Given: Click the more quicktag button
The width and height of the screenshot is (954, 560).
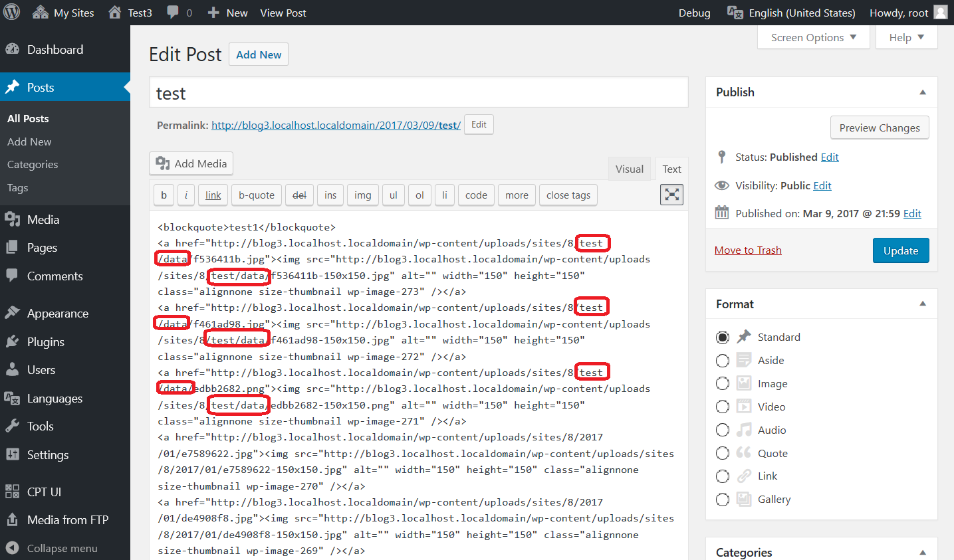Looking at the screenshot, I should (x=517, y=195).
